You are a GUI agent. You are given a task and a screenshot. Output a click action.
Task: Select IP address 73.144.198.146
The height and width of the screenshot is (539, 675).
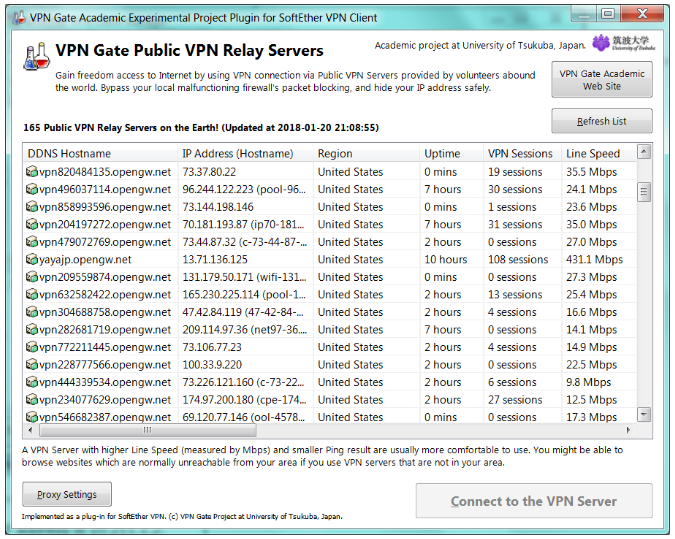(x=218, y=207)
